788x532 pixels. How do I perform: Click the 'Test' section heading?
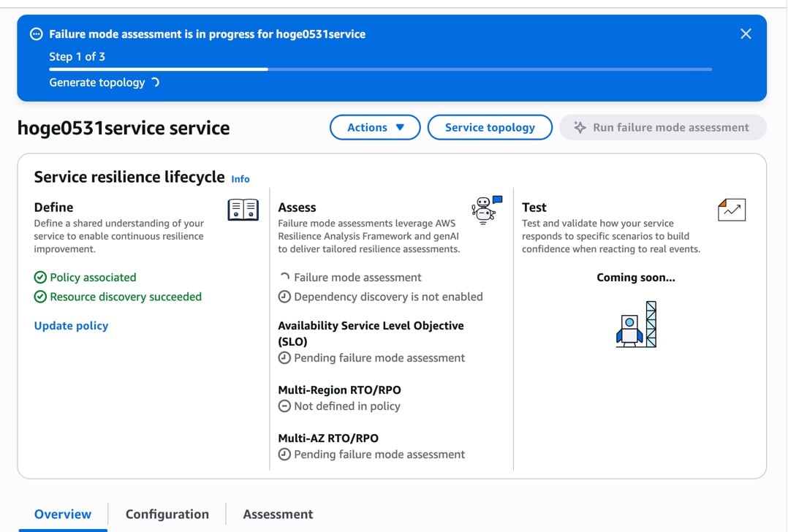(x=534, y=208)
